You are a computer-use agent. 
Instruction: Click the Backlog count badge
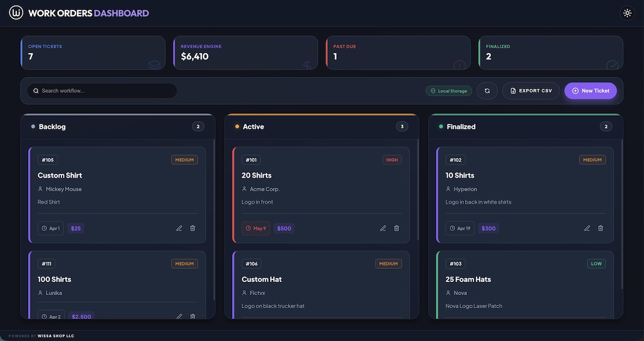point(198,126)
